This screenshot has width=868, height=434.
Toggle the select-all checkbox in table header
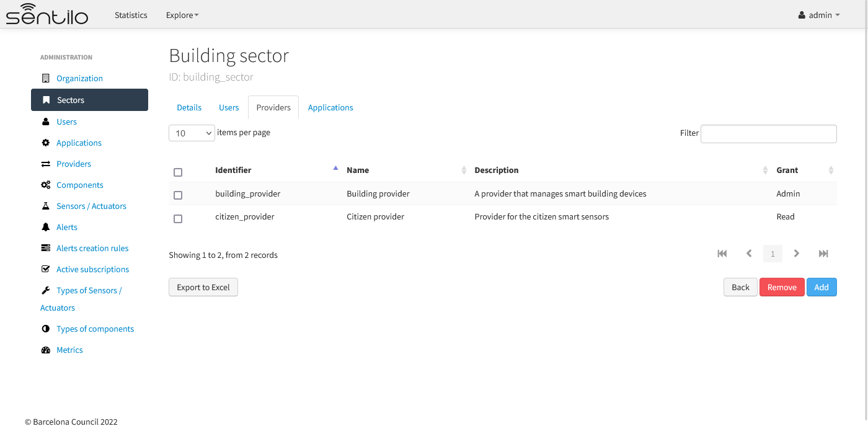pos(178,172)
